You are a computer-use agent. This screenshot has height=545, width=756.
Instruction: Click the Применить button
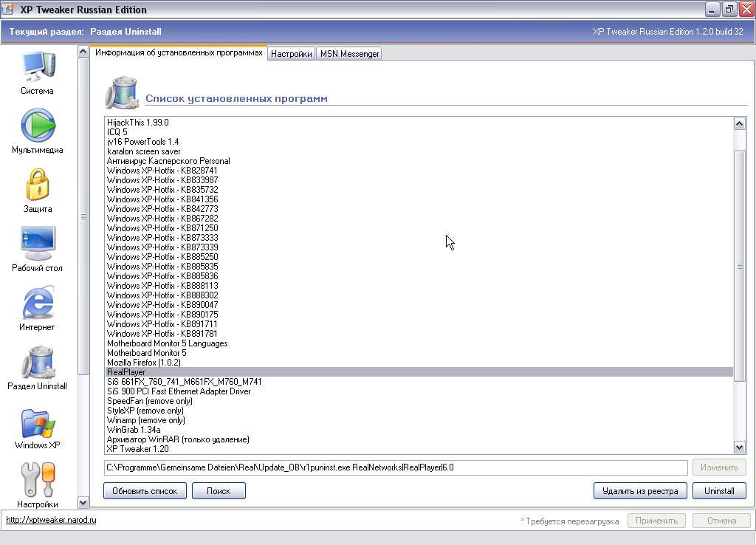[656, 521]
